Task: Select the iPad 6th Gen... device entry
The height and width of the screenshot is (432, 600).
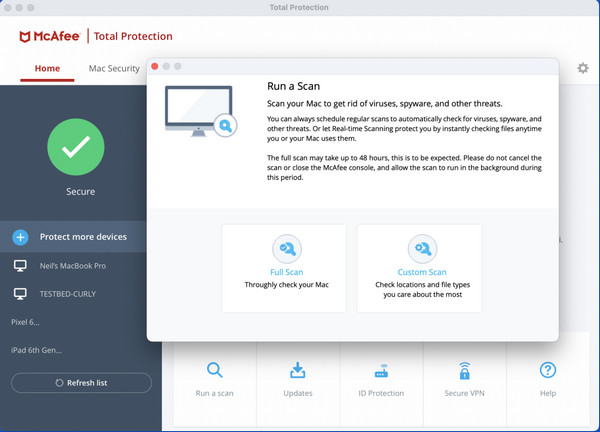Action: (x=36, y=350)
